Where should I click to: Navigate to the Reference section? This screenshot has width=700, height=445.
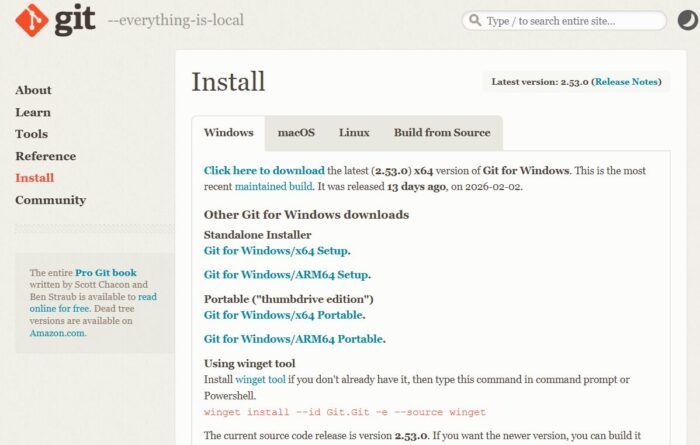45,156
